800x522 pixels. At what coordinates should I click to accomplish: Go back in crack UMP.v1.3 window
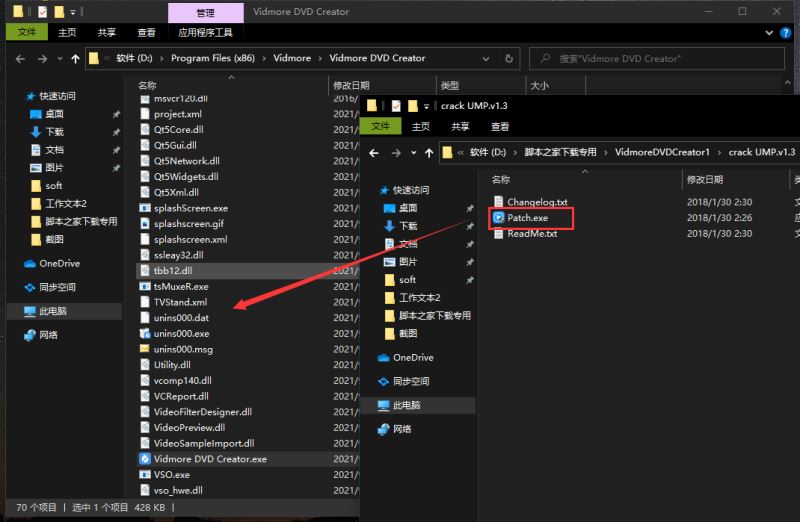click(374, 153)
